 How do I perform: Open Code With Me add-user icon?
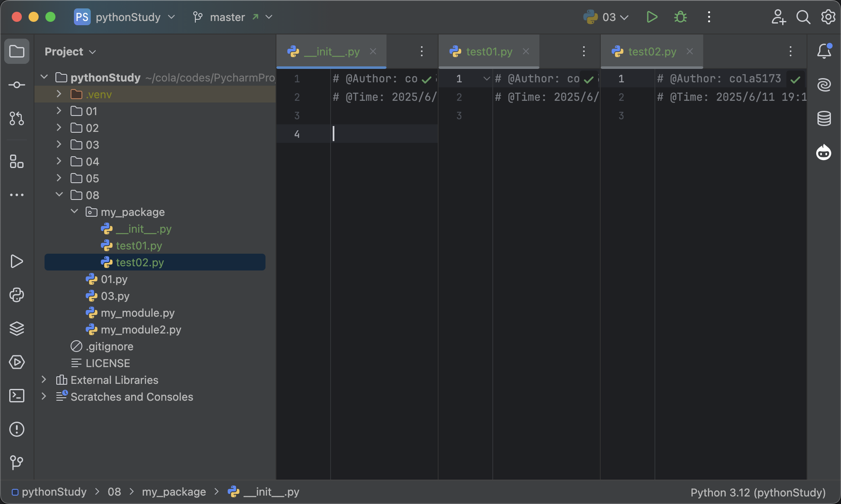778,17
